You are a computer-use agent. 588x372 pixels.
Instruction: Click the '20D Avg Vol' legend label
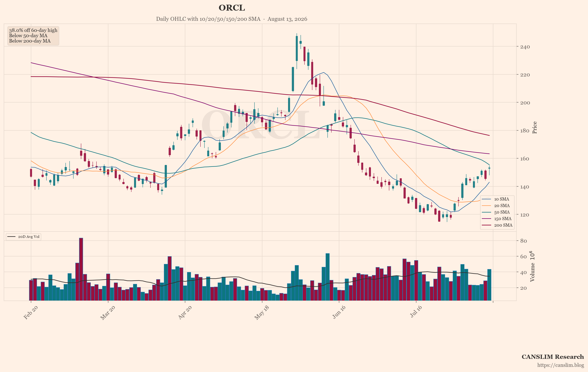[29, 237]
